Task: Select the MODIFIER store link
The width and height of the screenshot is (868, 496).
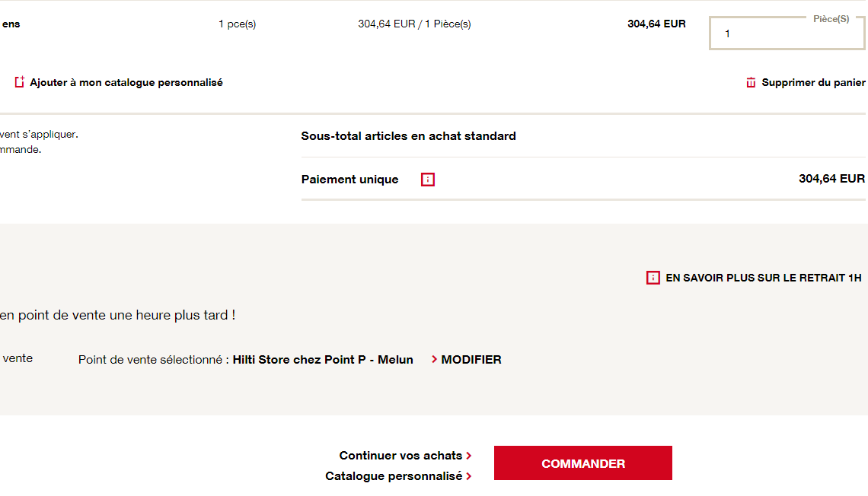Action: click(471, 360)
